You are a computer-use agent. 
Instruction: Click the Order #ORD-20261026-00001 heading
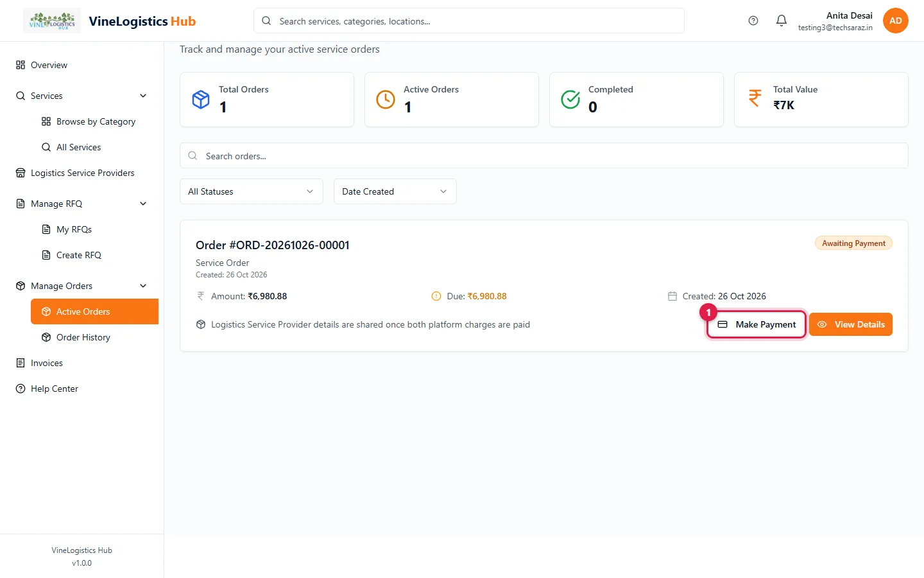click(273, 245)
